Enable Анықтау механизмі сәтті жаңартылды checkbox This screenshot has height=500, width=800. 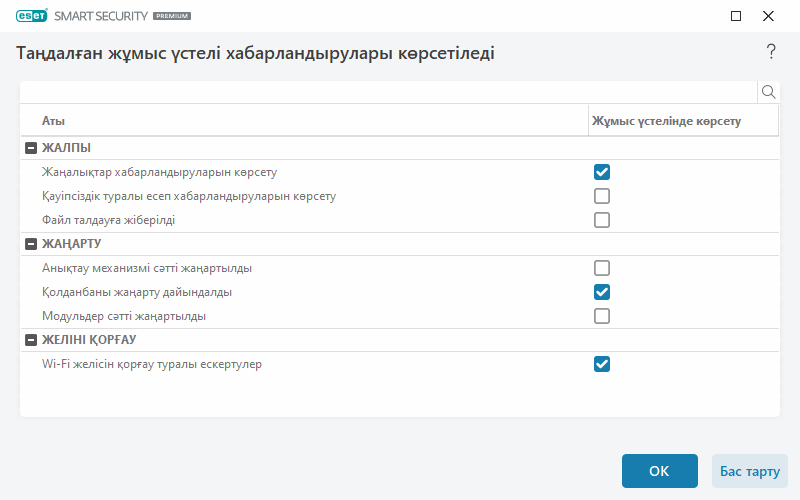click(x=602, y=268)
